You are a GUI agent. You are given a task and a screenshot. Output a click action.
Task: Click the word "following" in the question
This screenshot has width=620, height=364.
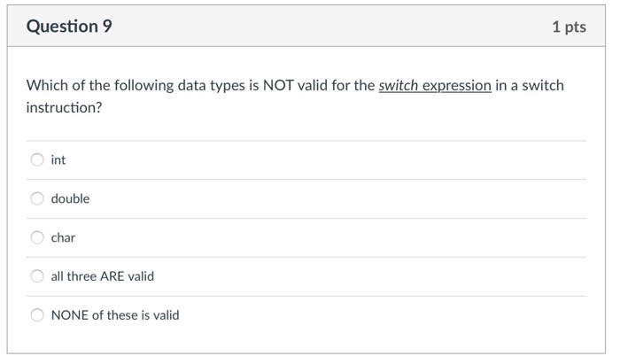click(139, 86)
